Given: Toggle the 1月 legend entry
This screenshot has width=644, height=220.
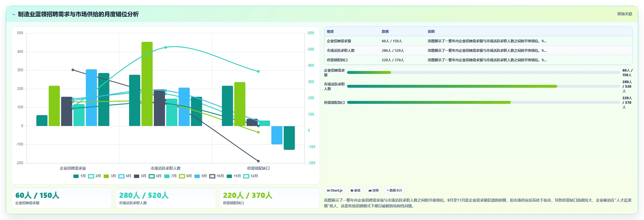Looking at the screenshot, I should point(79,176).
